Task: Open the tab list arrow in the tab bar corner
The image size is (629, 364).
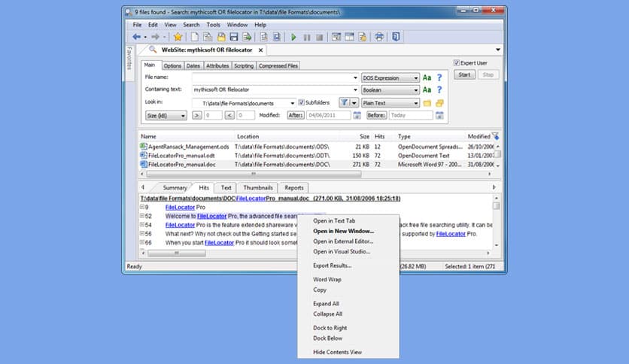Action: coord(498,50)
